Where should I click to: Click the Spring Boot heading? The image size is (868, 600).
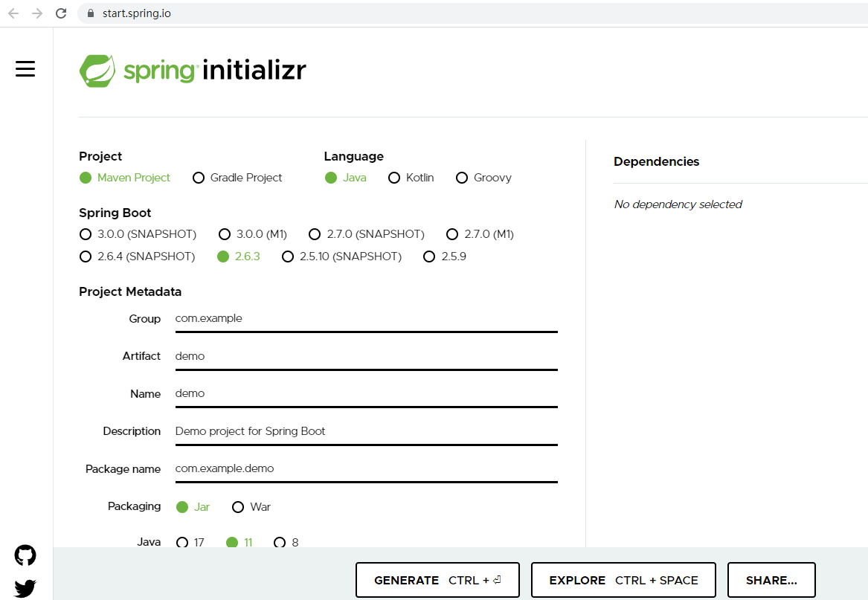click(115, 213)
